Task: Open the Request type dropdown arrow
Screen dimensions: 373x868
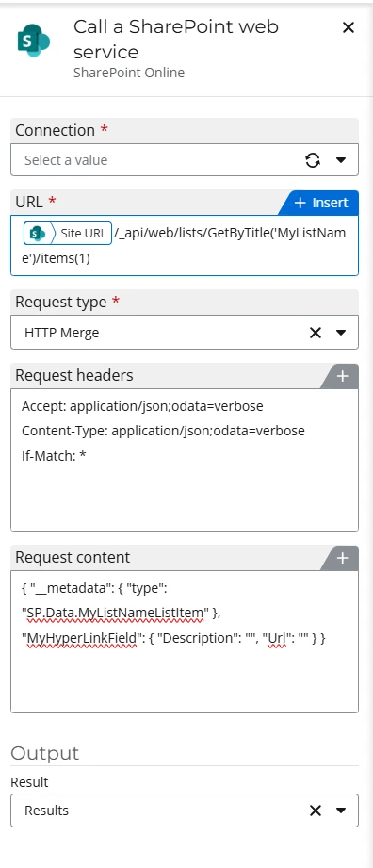Action: (341, 333)
